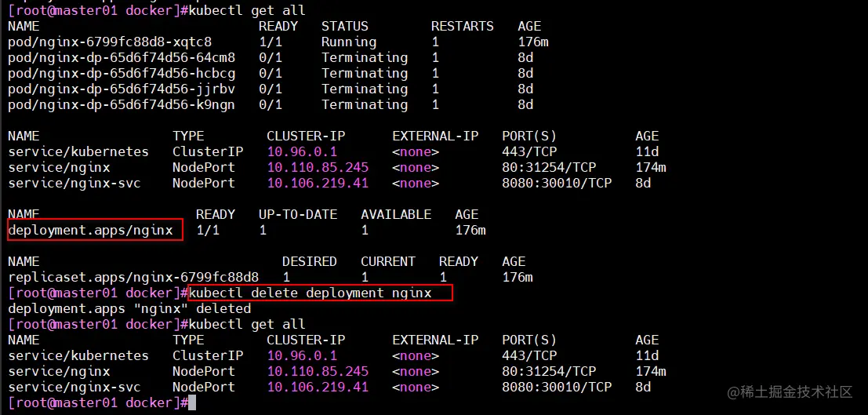Click pod name ending in 64cm8

tap(122, 57)
